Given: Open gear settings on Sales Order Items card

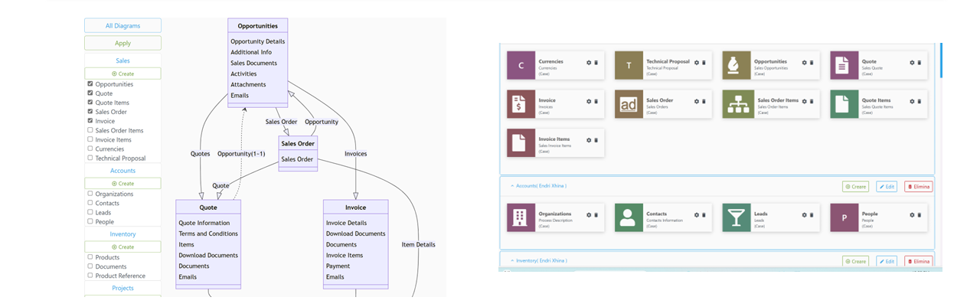Looking at the screenshot, I should click(x=805, y=101).
